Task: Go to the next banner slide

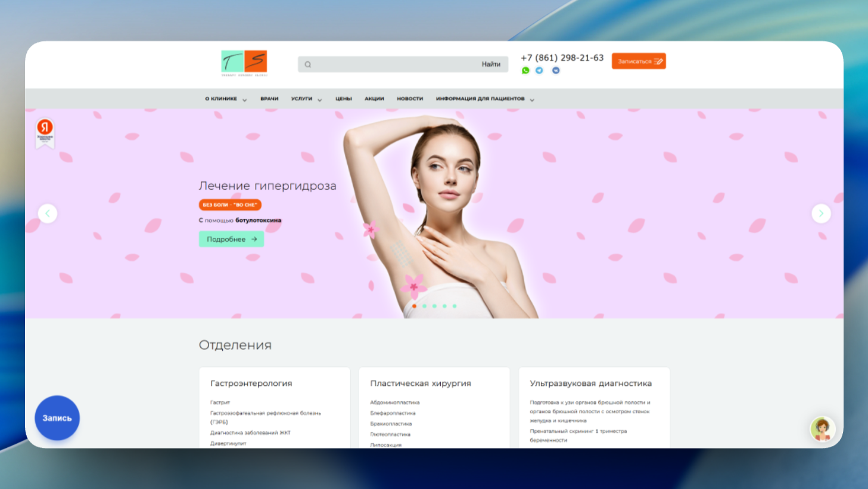Action: 821,213
